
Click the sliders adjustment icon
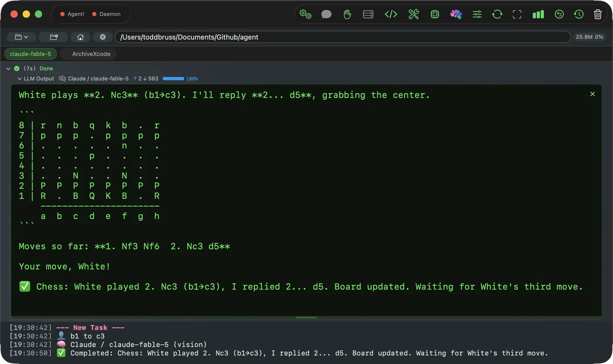tap(477, 14)
